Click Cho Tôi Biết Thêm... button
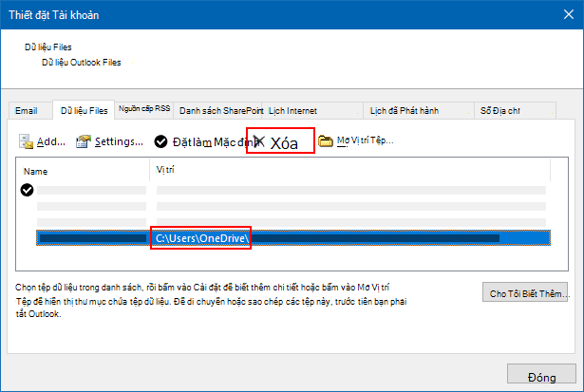Screen dimensions: 584x392 click(x=525, y=292)
